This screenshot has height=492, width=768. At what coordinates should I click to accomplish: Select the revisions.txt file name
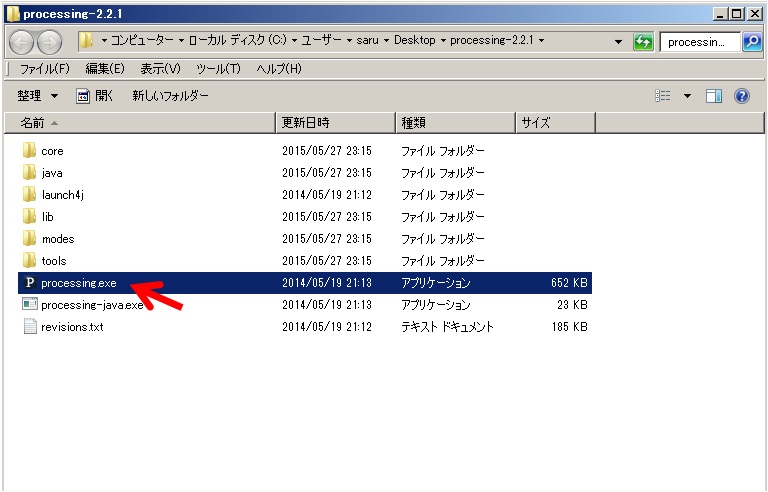[x=72, y=327]
